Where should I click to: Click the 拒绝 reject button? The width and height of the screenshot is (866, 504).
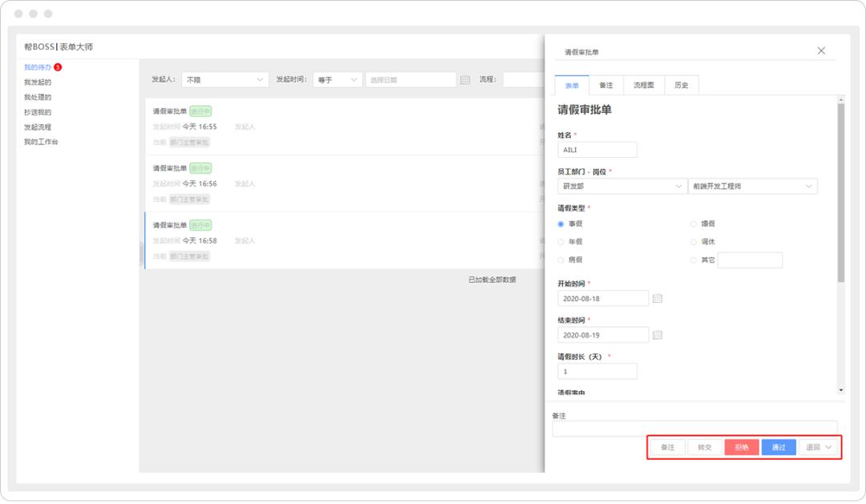(741, 447)
